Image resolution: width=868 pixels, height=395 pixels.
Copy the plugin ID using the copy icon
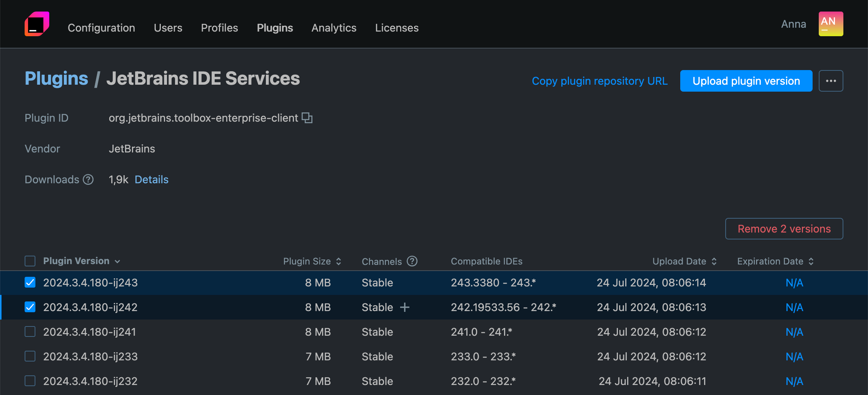(x=307, y=118)
